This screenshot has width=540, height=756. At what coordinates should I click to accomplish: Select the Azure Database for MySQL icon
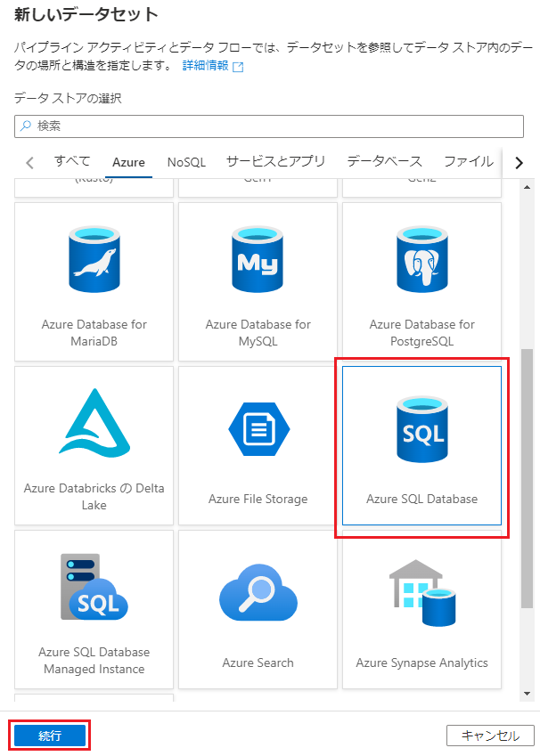click(258, 259)
